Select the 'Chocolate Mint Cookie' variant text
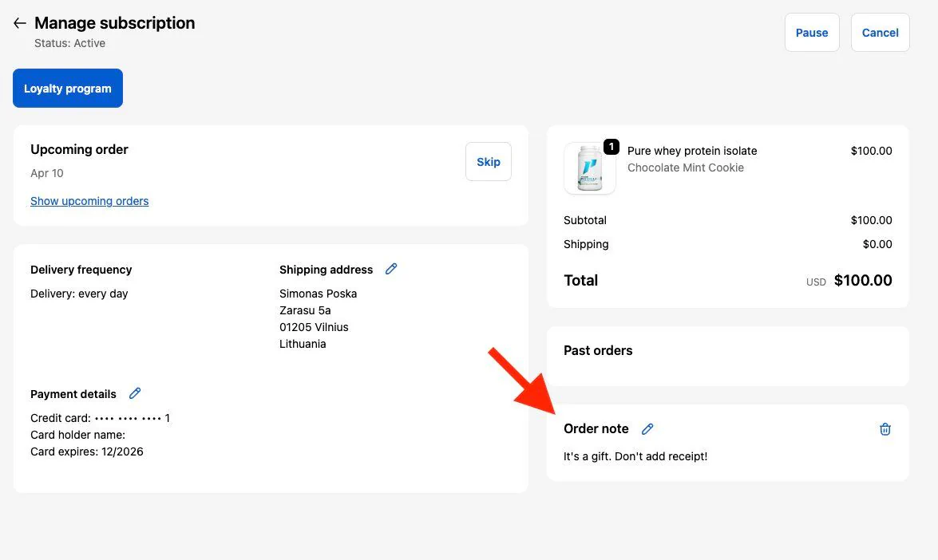The image size is (938, 560). (x=686, y=168)
